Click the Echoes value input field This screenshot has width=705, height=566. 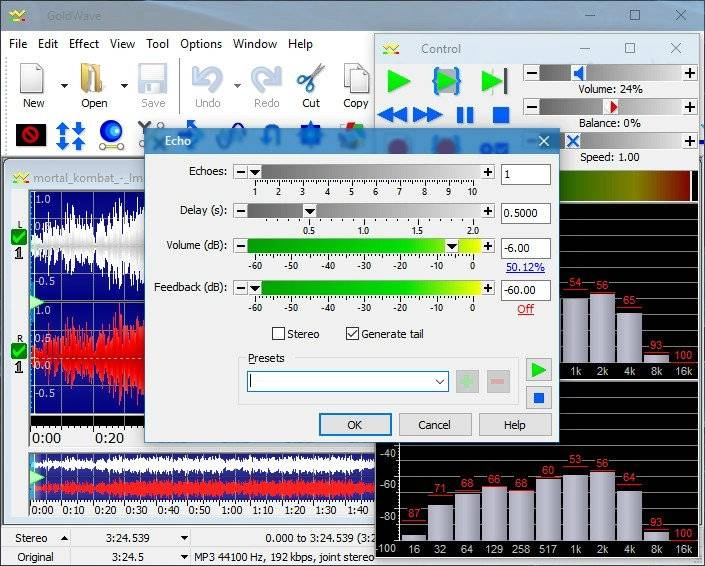526,174
